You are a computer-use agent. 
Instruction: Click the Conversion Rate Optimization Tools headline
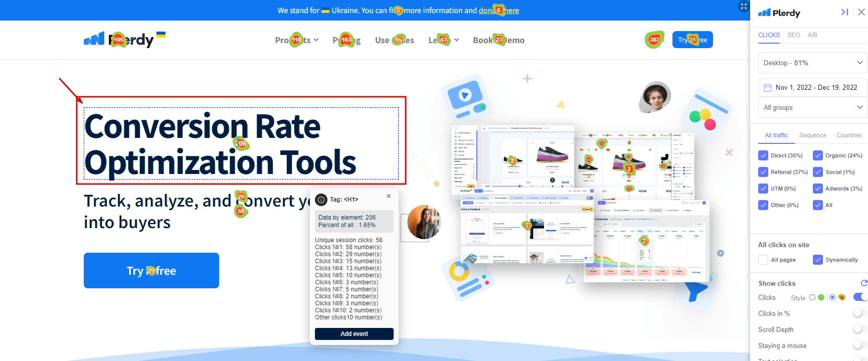point(241,144)
